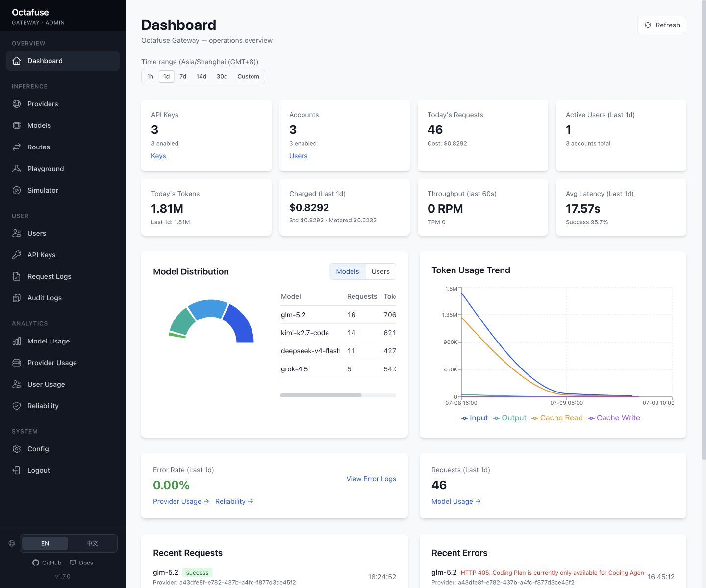
Task: Click the Simulator play icon
Action: click(17, 190)
